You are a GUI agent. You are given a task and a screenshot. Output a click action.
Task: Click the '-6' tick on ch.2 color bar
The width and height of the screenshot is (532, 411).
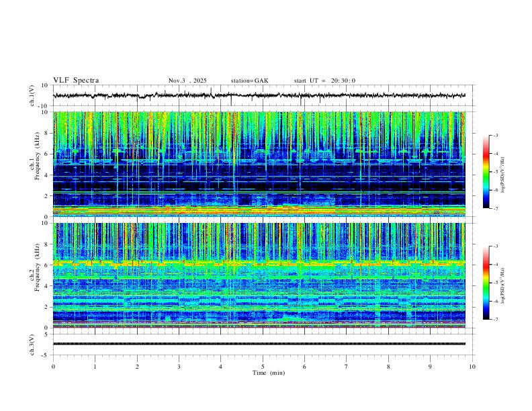point(496,301)
